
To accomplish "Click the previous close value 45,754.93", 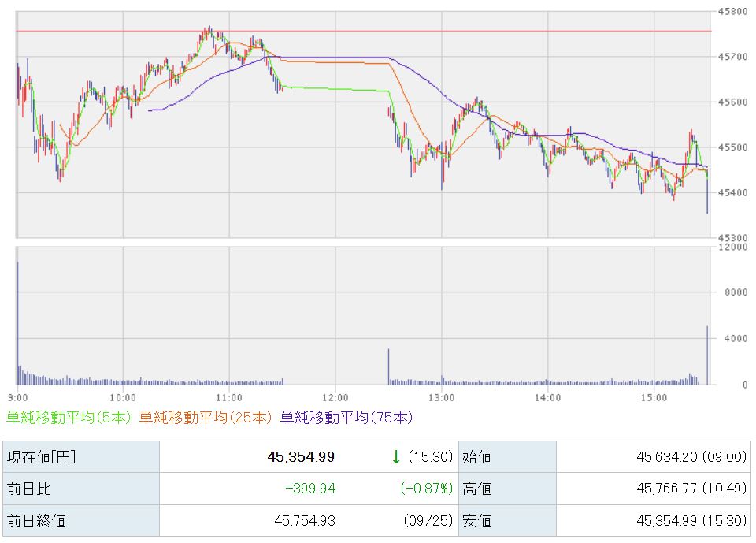I will (305, 520).
